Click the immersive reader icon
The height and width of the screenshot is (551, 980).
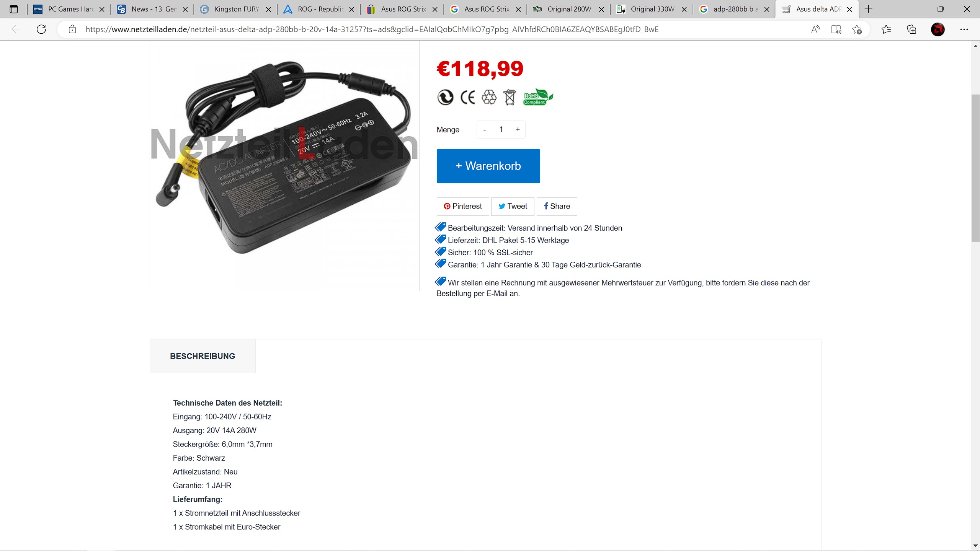click(x=836, y=29)
